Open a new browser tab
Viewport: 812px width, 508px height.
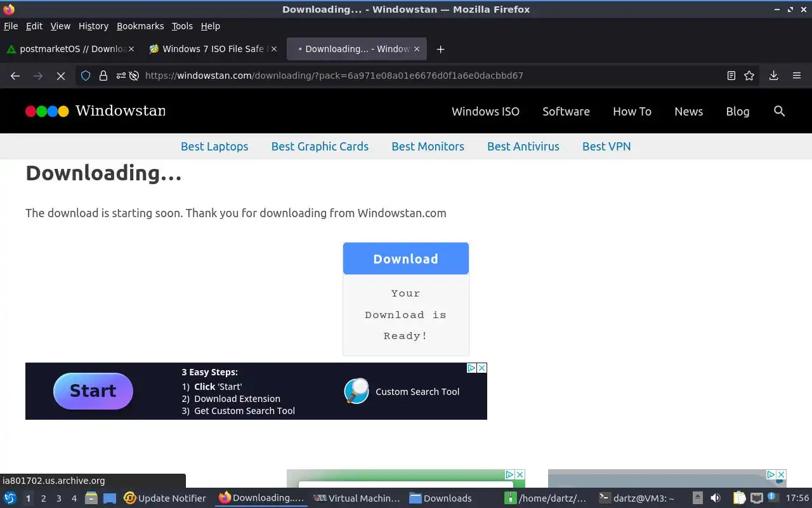coord(440,49)
